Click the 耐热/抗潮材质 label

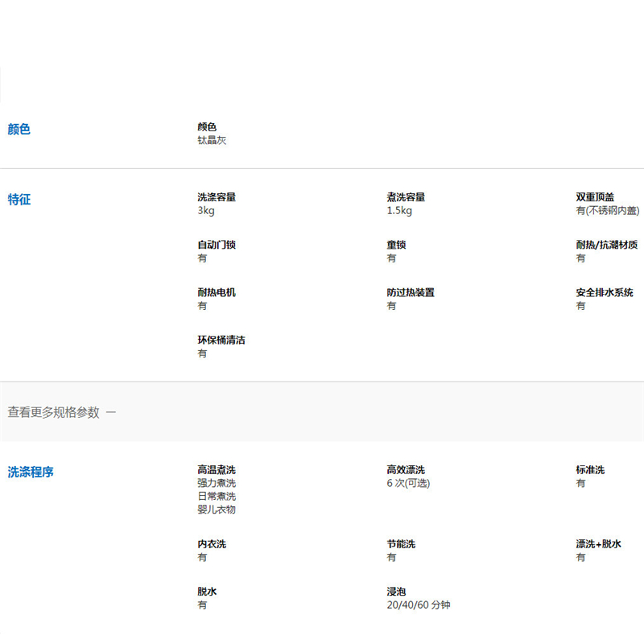607,245
